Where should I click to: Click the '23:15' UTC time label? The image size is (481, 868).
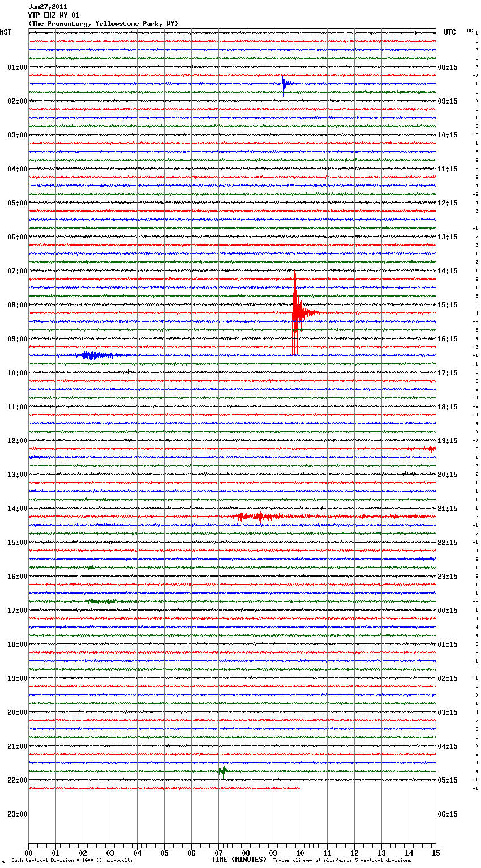coord(448,577)
